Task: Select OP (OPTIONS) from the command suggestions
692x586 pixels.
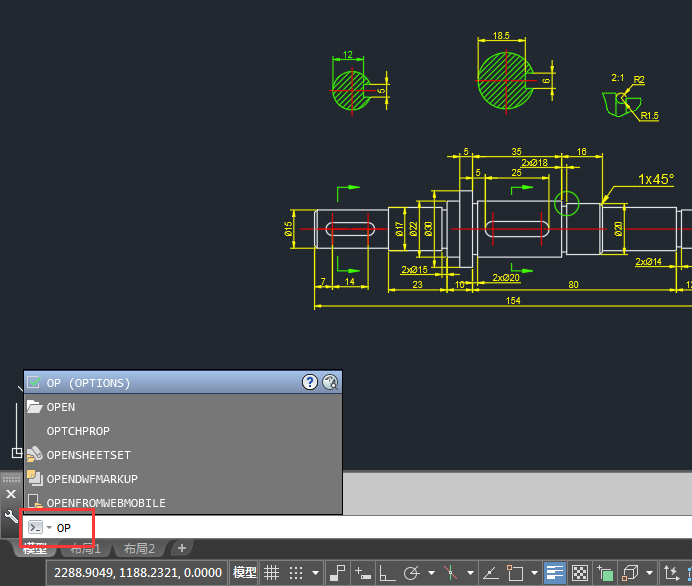Action: pos(89,383)
